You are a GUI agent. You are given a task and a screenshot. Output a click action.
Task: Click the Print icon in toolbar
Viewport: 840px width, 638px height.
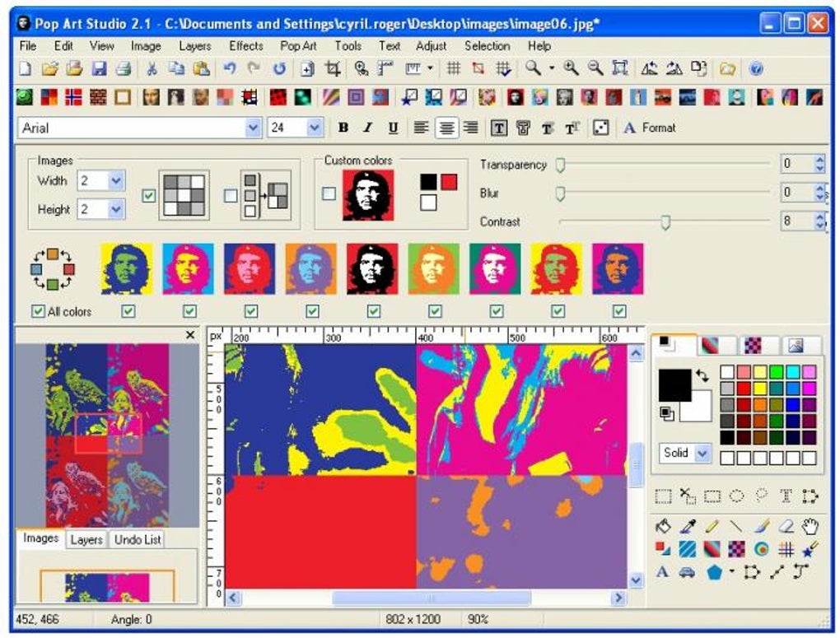pyautogui.click(x=124, y=68)
